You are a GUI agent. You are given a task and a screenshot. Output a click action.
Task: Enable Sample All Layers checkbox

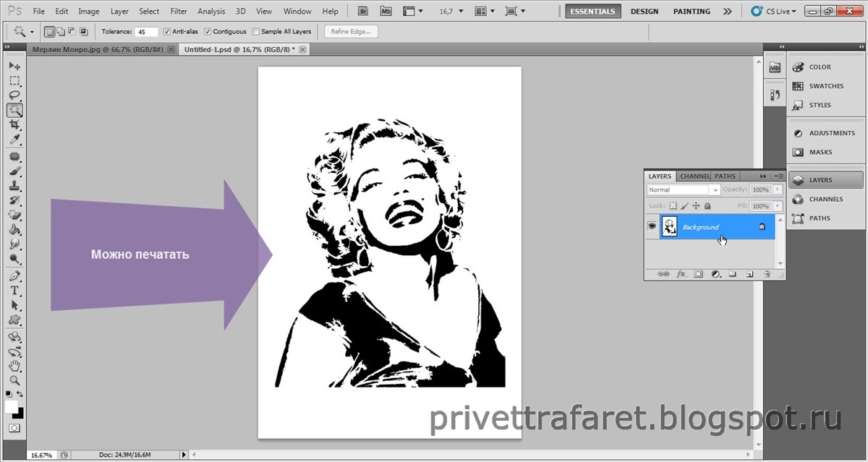[256, 32]
